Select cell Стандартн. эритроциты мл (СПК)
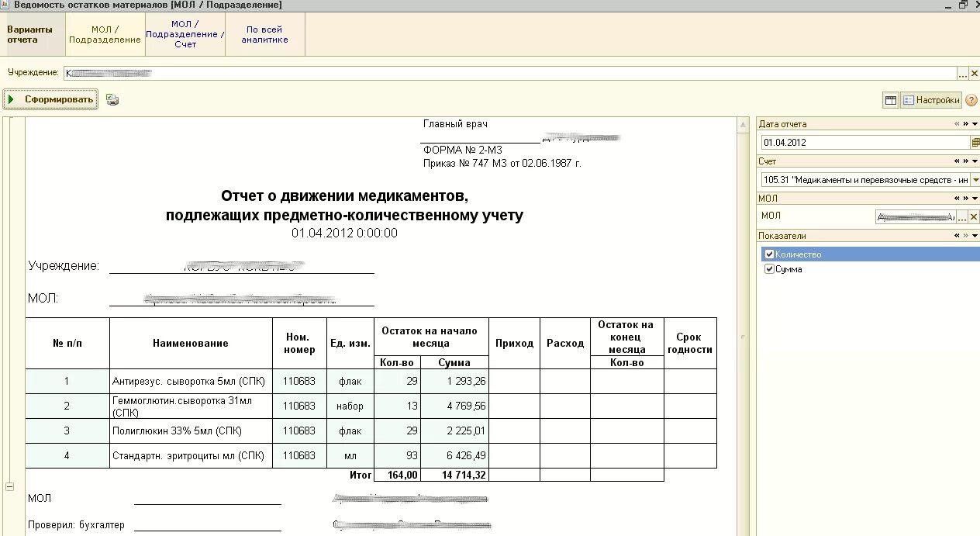This screenshot has width=980, height=536. point(191,456)
